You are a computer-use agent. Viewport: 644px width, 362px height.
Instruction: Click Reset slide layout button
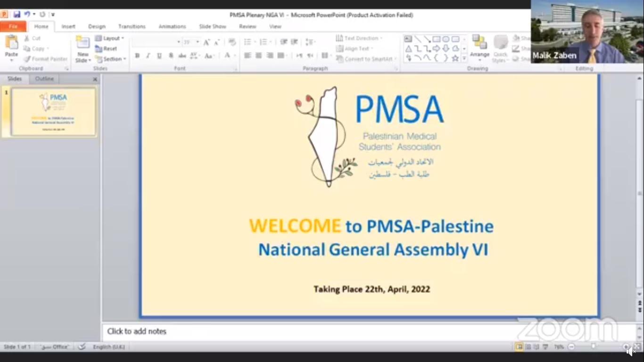(106, 49)
